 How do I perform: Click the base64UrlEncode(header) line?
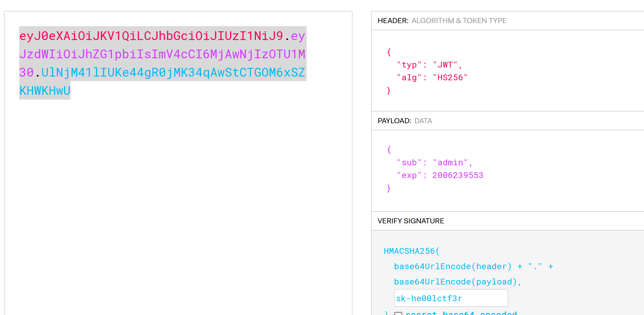pos(453,267)
